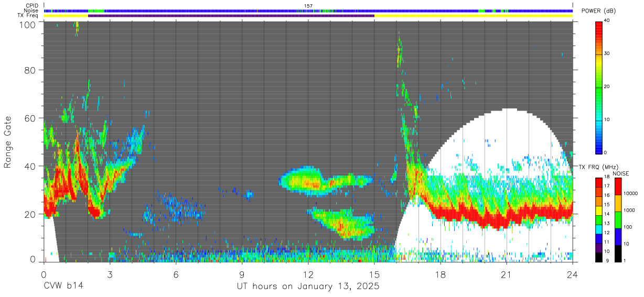Click the 15 tick on the UT hours axis

pos(374,274)
